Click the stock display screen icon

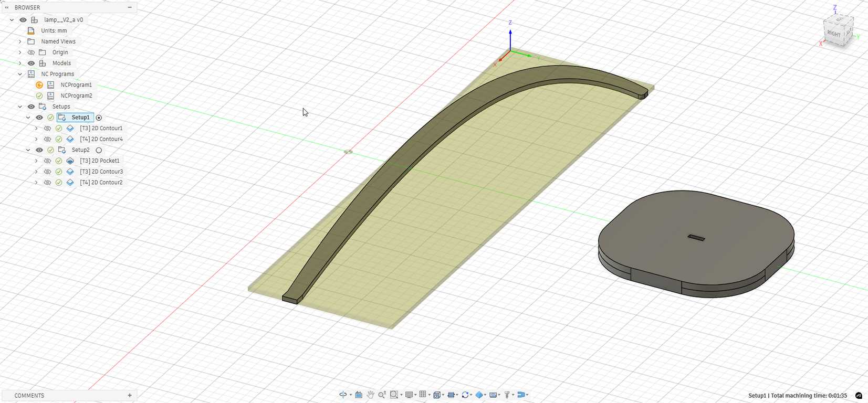(494, 395)
